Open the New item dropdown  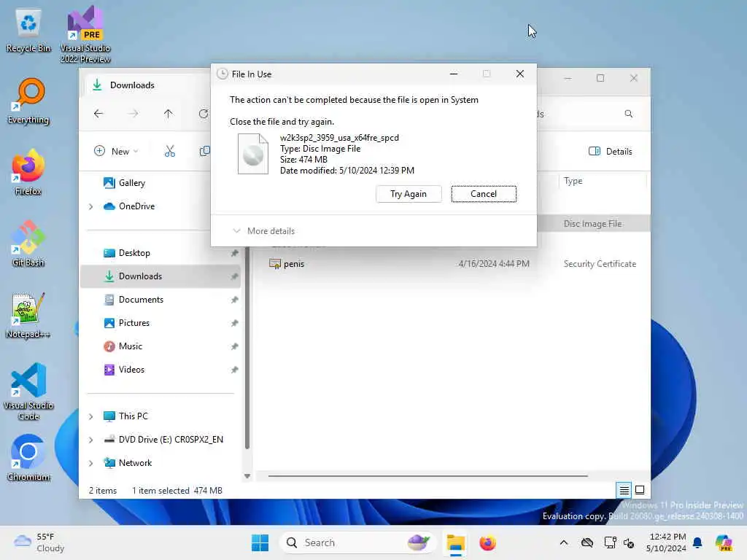click(x=116, y=152)
